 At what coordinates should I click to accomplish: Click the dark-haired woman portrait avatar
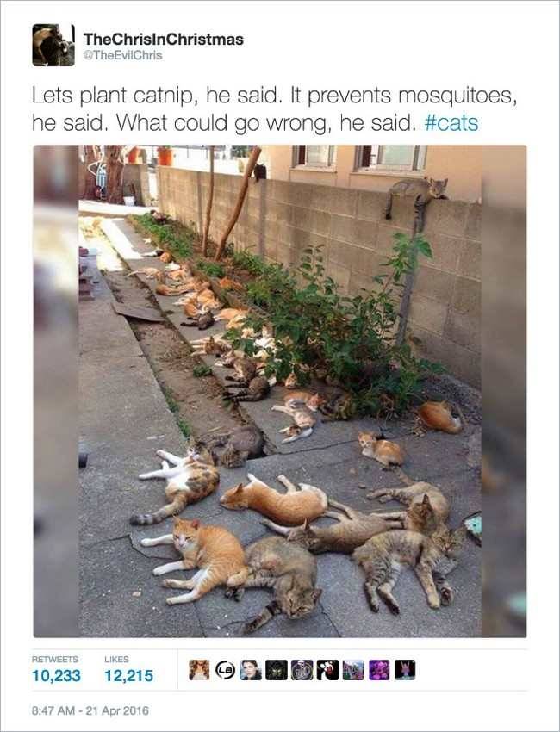pos(251,670)
